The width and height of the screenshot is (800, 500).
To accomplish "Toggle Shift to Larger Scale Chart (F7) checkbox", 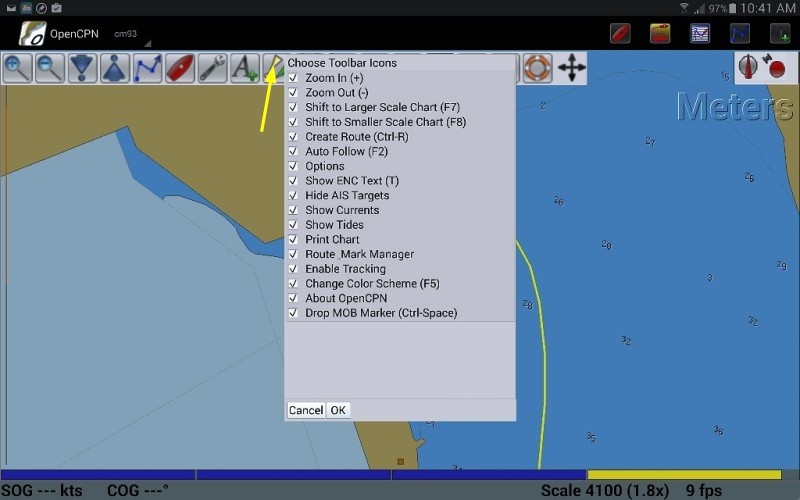I will [x=293, y=108].
